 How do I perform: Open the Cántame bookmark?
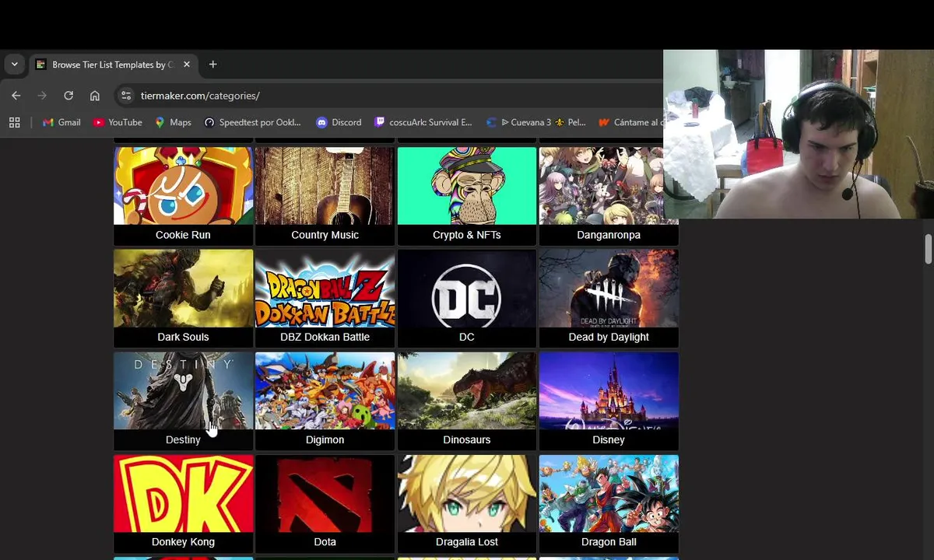[x=630, y=122]
